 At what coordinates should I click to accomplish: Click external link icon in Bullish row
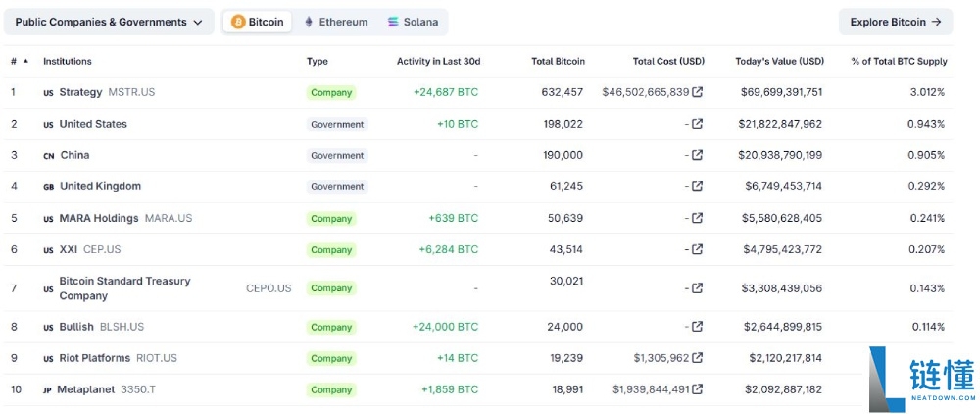(697, 327)
